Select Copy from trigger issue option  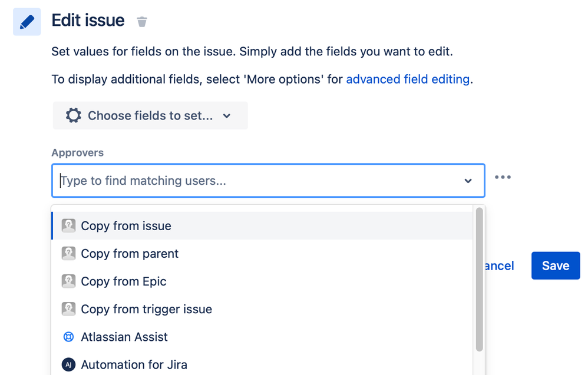146,309
